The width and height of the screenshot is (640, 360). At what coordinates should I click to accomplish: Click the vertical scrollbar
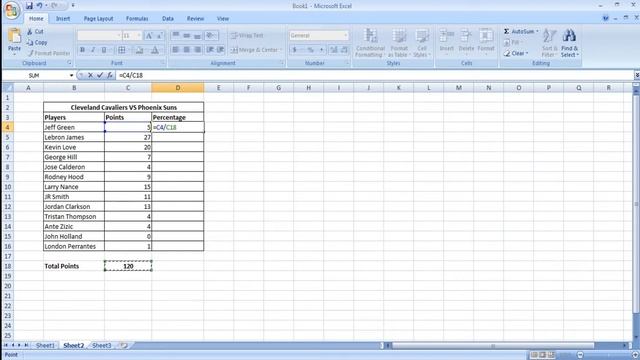(636, 204)
